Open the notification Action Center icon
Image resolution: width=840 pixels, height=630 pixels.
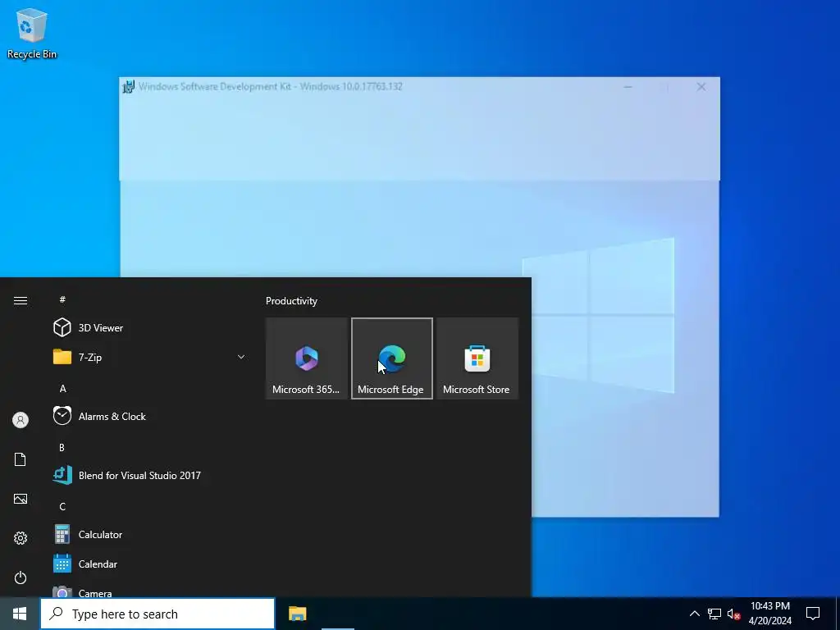coord(813,614)
